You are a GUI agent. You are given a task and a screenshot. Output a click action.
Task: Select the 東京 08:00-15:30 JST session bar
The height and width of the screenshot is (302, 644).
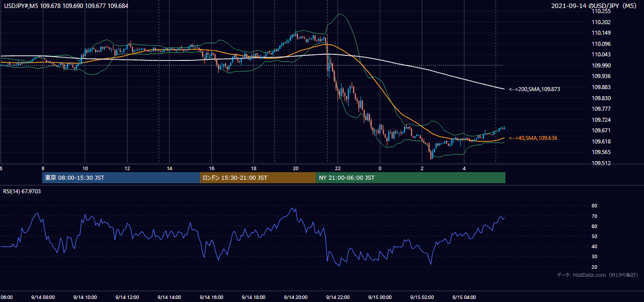[121, 178]
